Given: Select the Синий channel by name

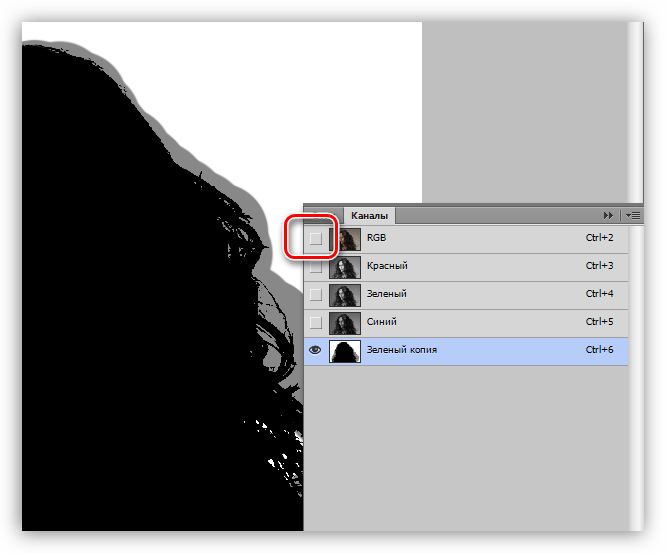Looking at the screenshot, I should pos(383,323).
